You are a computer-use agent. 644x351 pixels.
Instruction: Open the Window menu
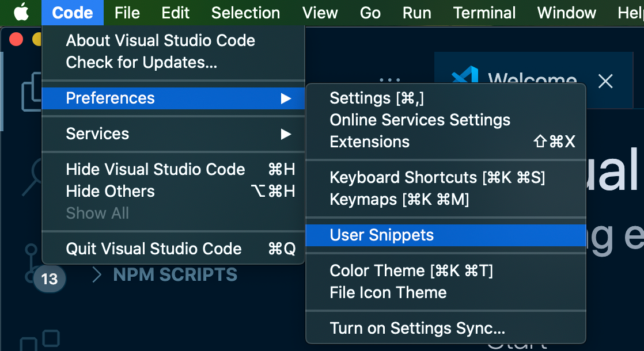(566, 13)
